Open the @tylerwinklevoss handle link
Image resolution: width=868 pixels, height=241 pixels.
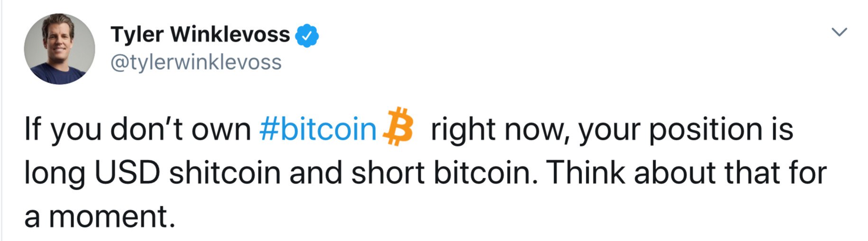pyautogui.click(x=196, y=62)
